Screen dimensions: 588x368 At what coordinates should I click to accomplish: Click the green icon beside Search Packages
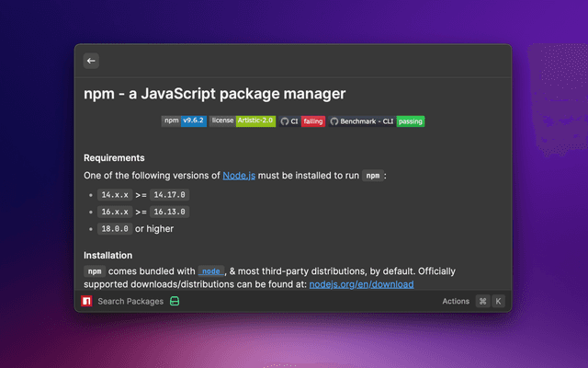pyautogui.click(x=175, y=301)
